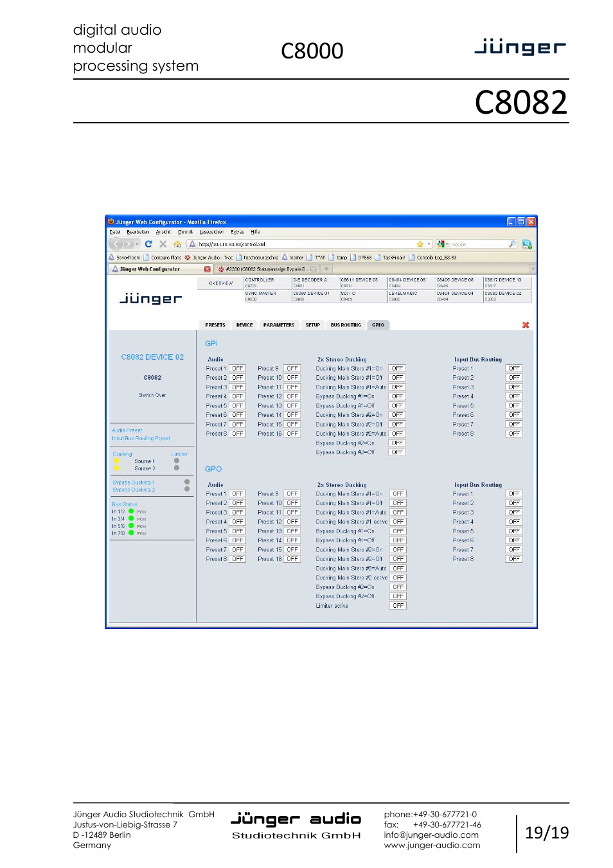Open the Bearbeiten menu
Image resolution: width=613 pixels, height=868 pixels.
click(138, 232)
